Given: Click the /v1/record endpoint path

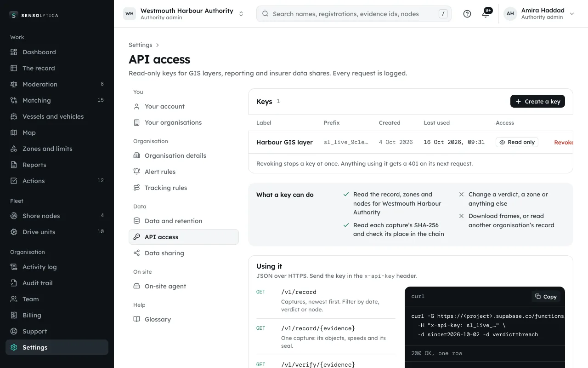Looking at the screenshot, I should [299, 292].
